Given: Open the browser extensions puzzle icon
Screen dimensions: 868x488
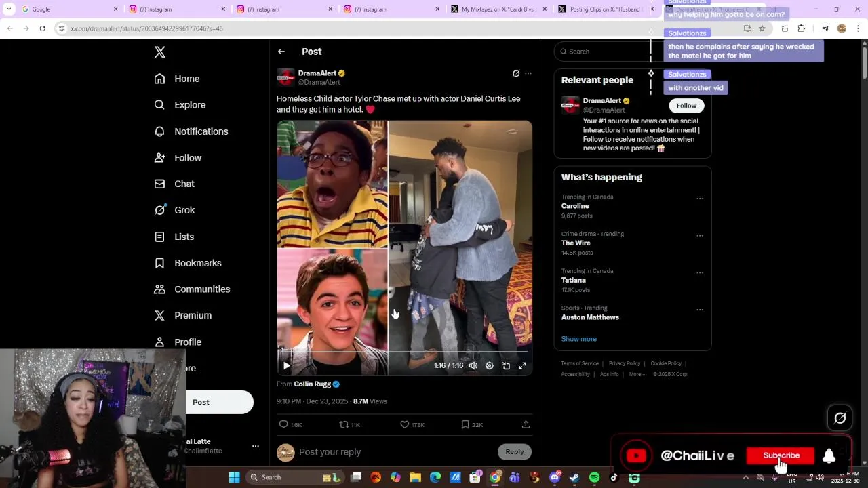Looking at the screenshot, I should 802,28.
